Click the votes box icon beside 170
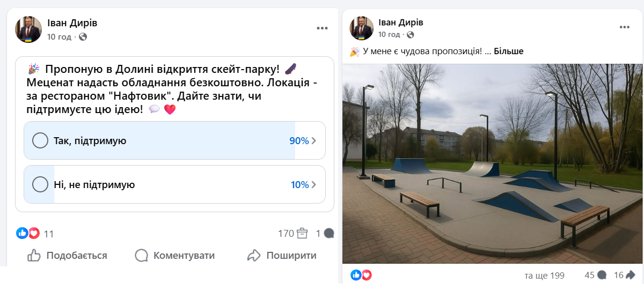This screenshot has height=284, width=644. point(302,233)
